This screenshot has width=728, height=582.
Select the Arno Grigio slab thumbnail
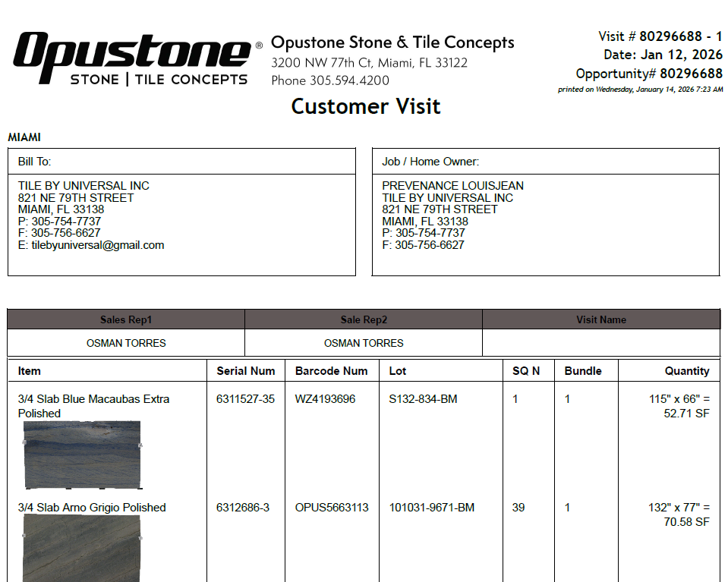coord(82,548)
